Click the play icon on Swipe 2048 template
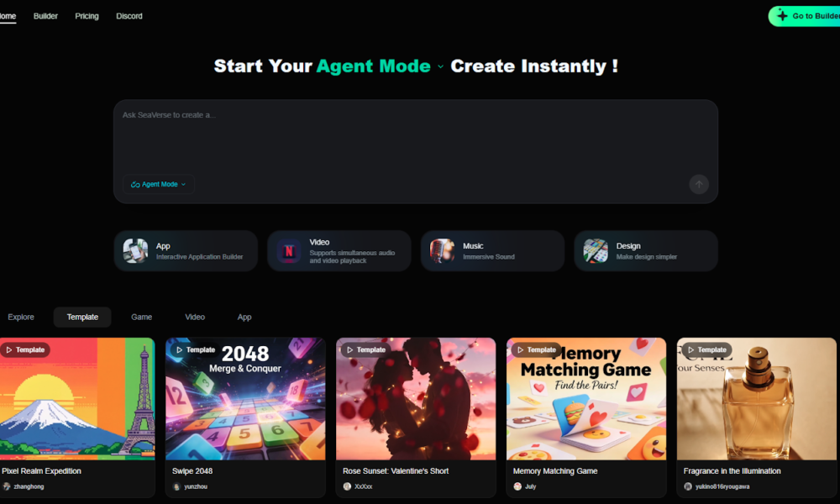This screenshot has width=840, height=504. [180, 349]
